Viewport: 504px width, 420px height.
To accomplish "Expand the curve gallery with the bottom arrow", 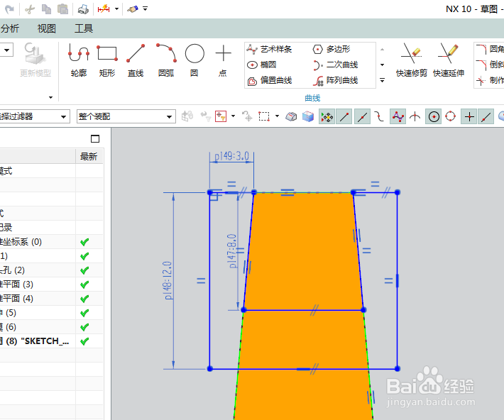I will 382,80.
